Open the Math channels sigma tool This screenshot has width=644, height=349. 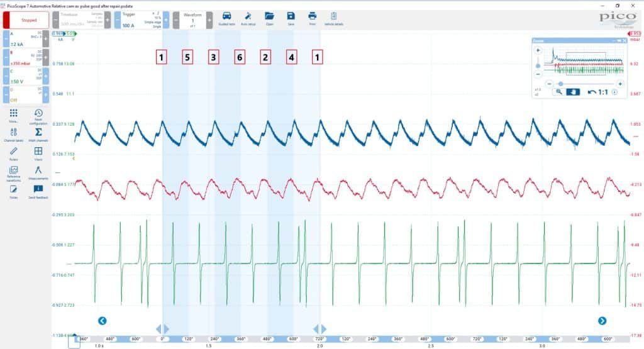coord(38,135)
